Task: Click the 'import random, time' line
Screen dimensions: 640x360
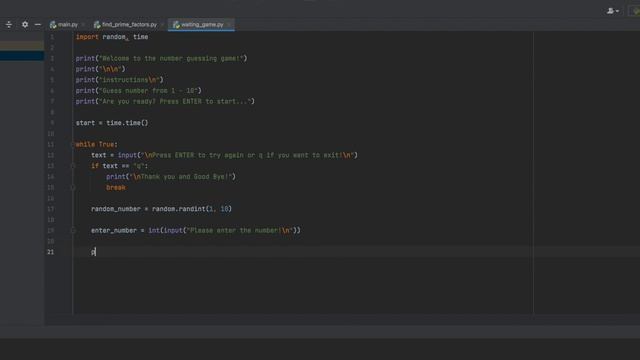Action: pos(112,37)
